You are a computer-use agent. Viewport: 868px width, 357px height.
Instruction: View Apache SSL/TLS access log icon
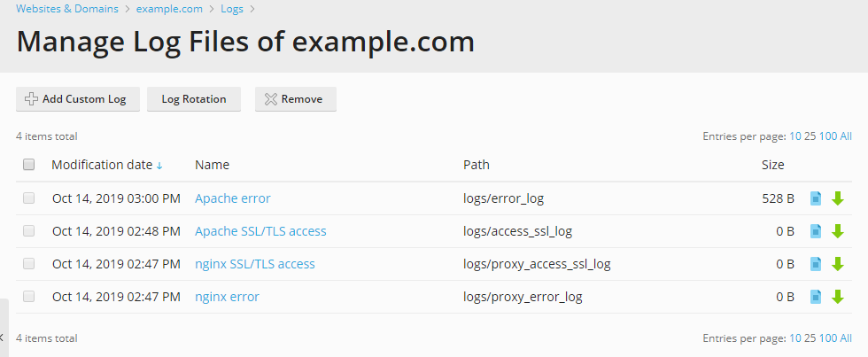click(817, 231)
